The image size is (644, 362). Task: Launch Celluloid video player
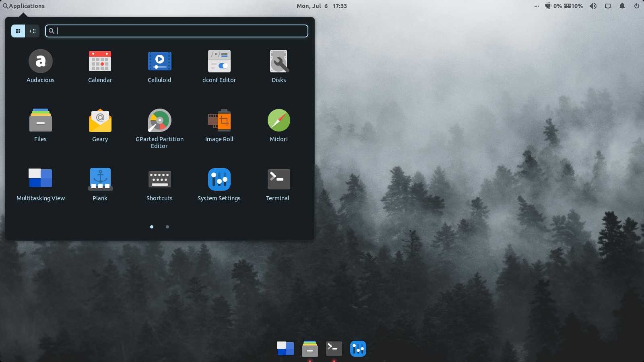click(x=159, y=61)
